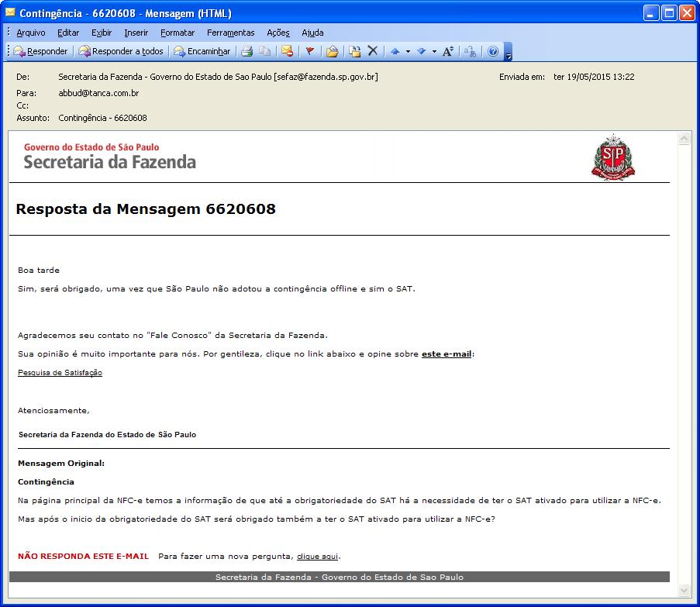The image size is (700, 607).
Task: Open Help with the question mark icon
Action: click(x=493, y=51)
